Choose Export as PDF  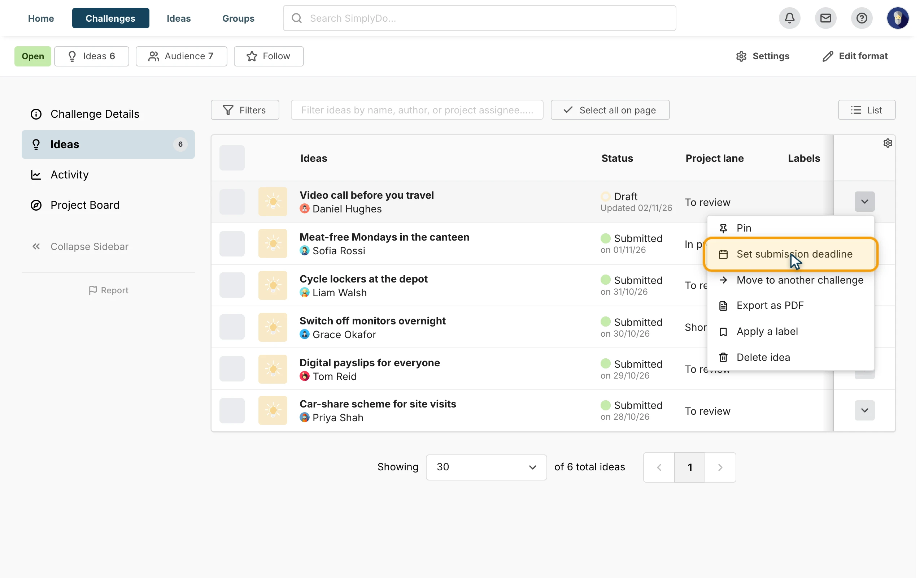pyautogui.click(x=790, y=306)
